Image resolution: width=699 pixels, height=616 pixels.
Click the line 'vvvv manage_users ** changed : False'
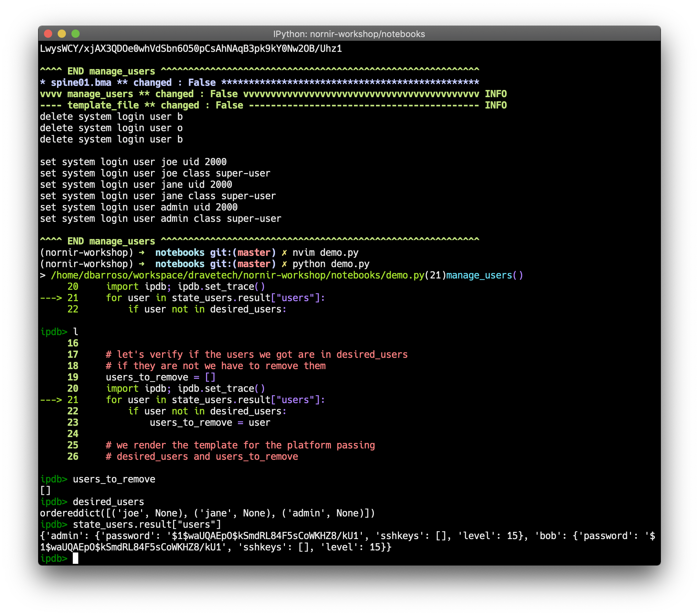[x=139, y=94]
